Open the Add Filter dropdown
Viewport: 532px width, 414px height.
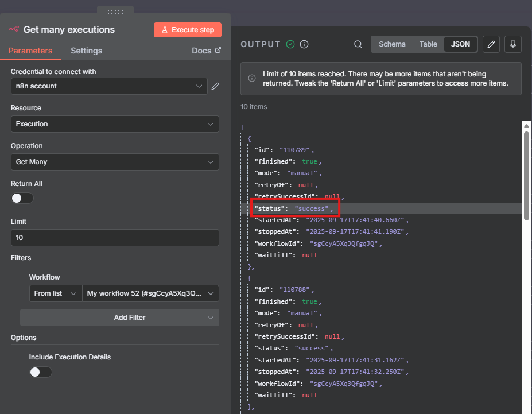point(119,318)
